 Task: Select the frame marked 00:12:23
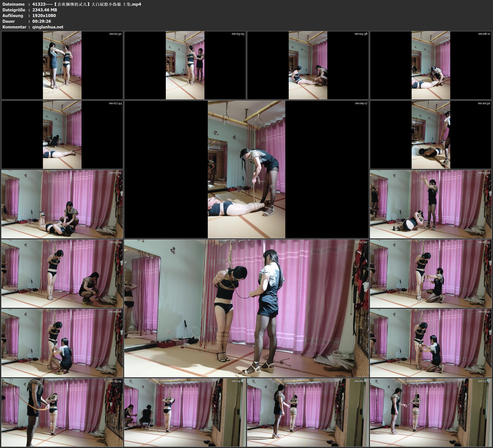pyautogui.click(x=62, y=204)
